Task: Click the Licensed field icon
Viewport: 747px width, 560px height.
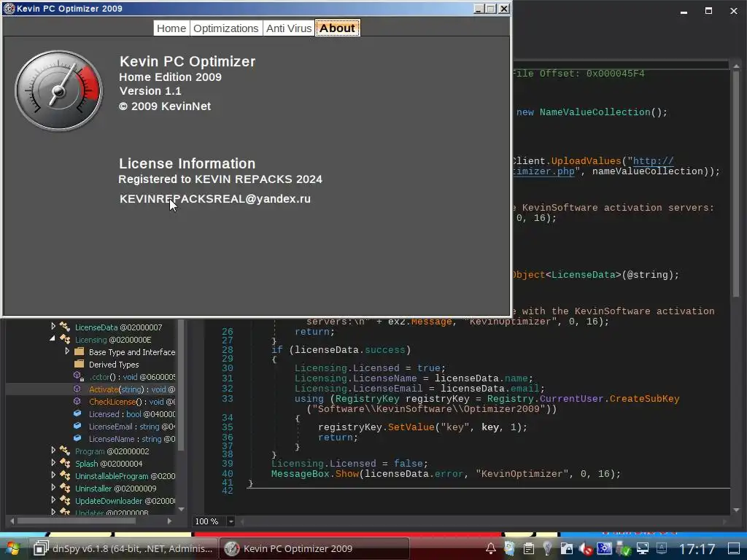Action: pyautogui.click(x=77, y=414)
